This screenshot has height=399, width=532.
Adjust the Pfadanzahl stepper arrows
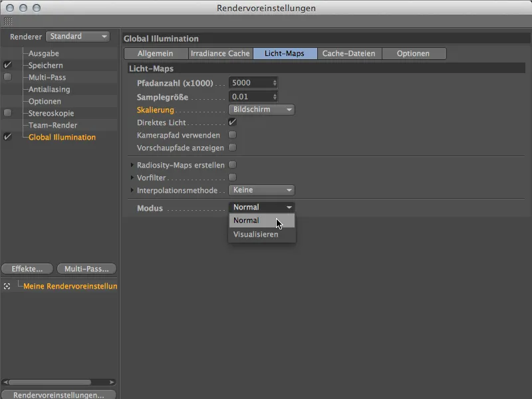pos(275,82)
